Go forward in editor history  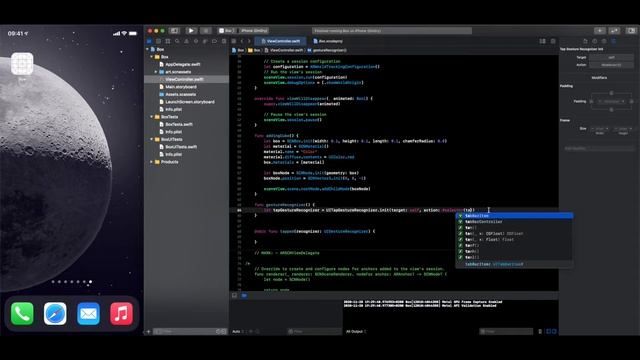point(249,41)
